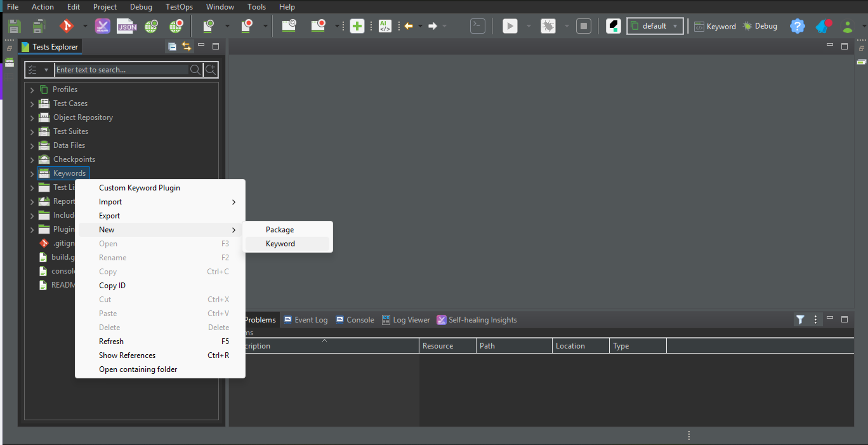Switch to the Debug perspective
This screenshot has width=868, height=445.
[760, 26]
